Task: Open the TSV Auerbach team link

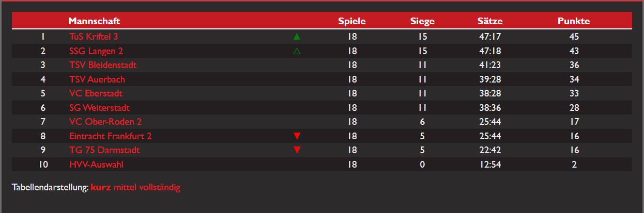Action: click(97, 79)
